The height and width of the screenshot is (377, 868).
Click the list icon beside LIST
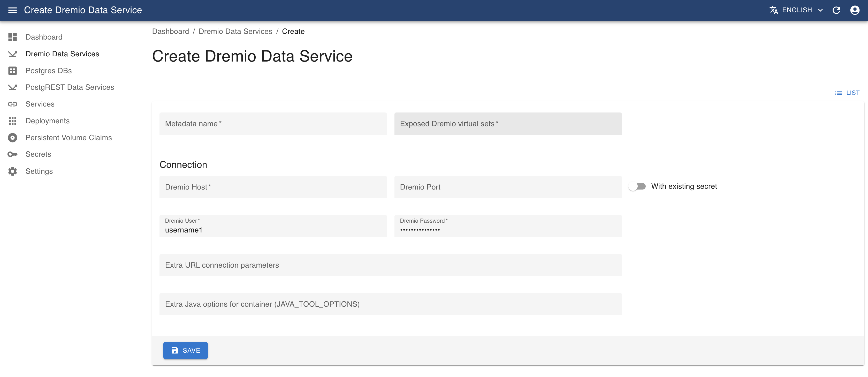[x=838, y=93]
